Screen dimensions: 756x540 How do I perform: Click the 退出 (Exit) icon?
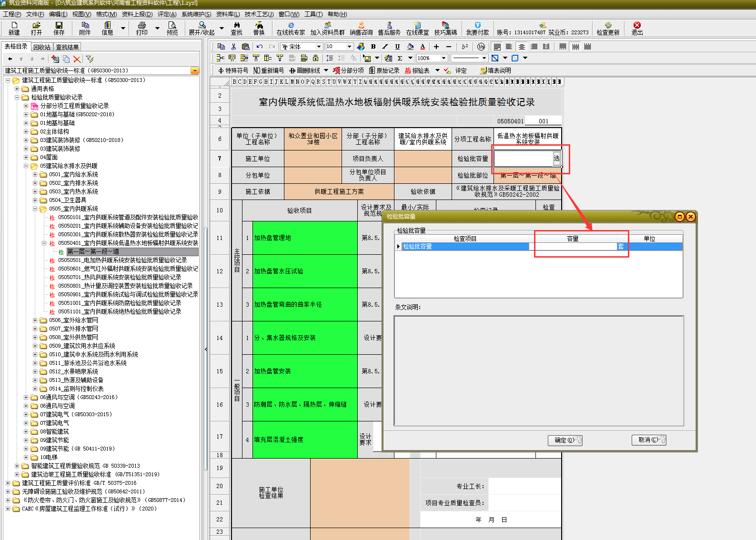(x=637, y=29)
